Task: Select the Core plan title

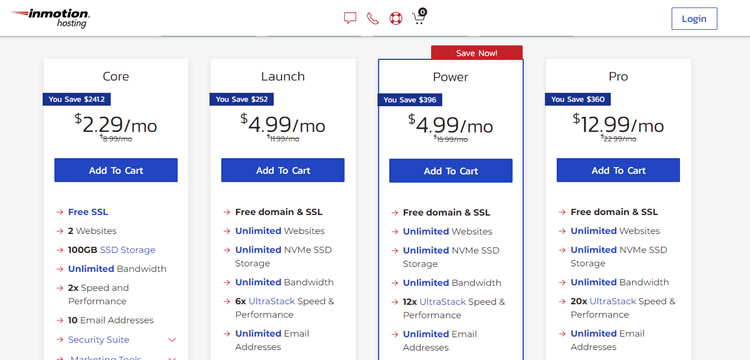Action: tap(116, 76)
